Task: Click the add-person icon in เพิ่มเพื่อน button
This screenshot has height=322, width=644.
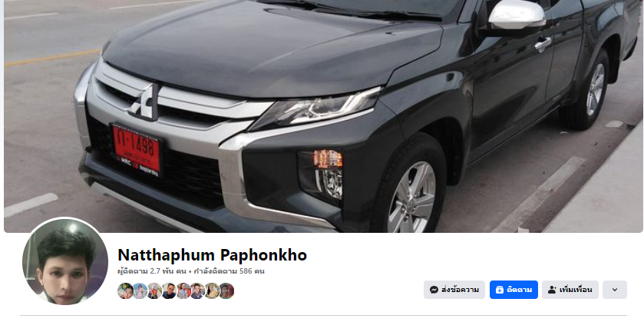Action: [x=552, y=290]
